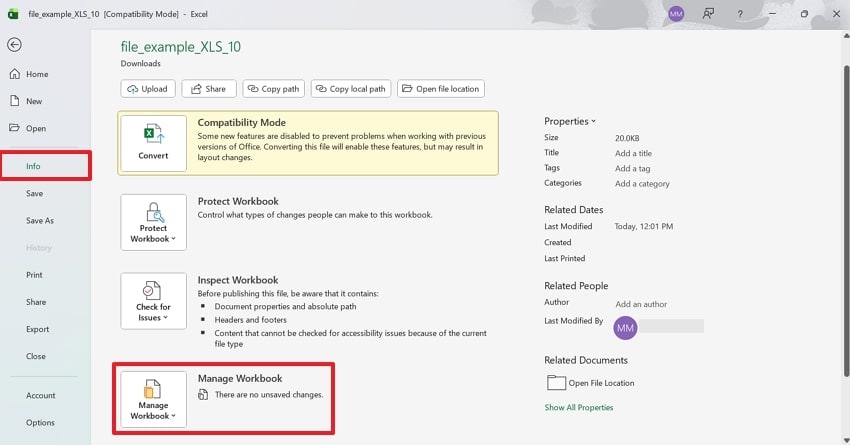The width and height of the screenshot is (850, 445).
Task: Click Copy local path button
Action: (x=351, y=89)
